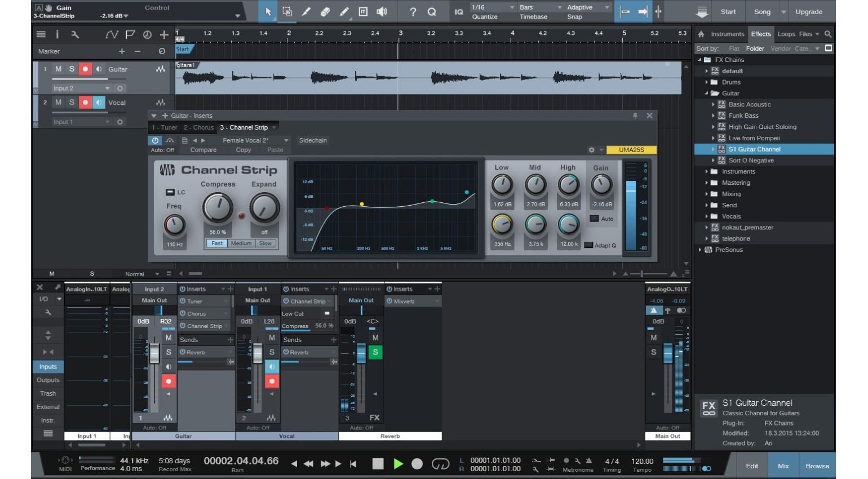Toggle input monitor on the Vocal track
This screenshot has width=868, height=479.
(99, 103)
